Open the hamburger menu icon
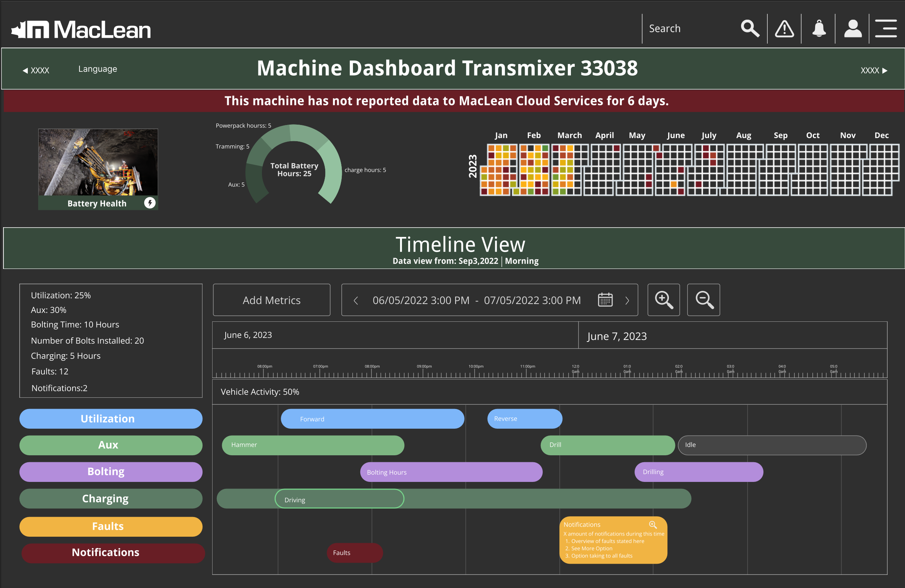The image size is (905, 588). 886,29
